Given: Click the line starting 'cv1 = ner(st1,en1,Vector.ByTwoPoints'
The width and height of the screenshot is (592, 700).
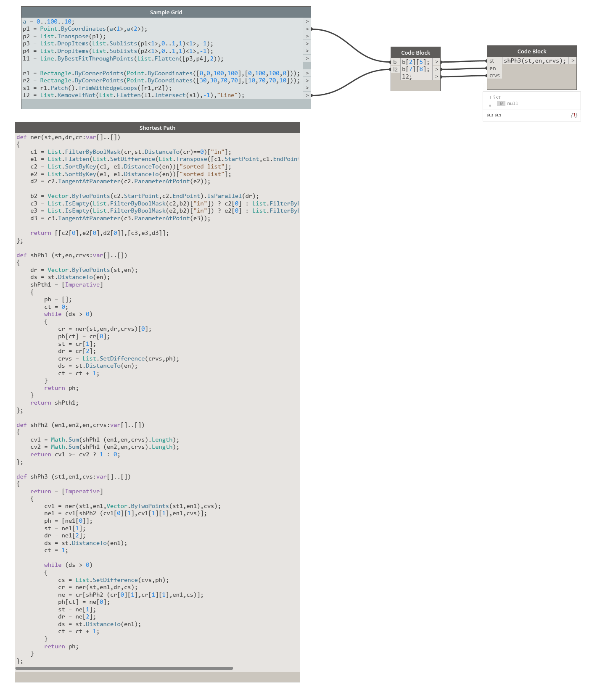Looking at the screenshot, I should click(132, 506).
